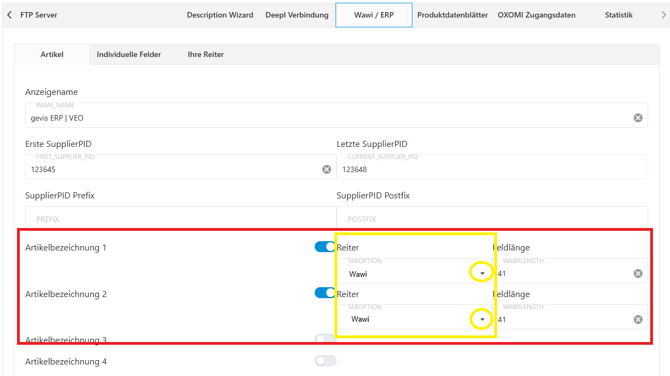Click the Letzte SupplierPID field 123648
The width and height of the screenshot is (670, 376).
pos(492,167)
